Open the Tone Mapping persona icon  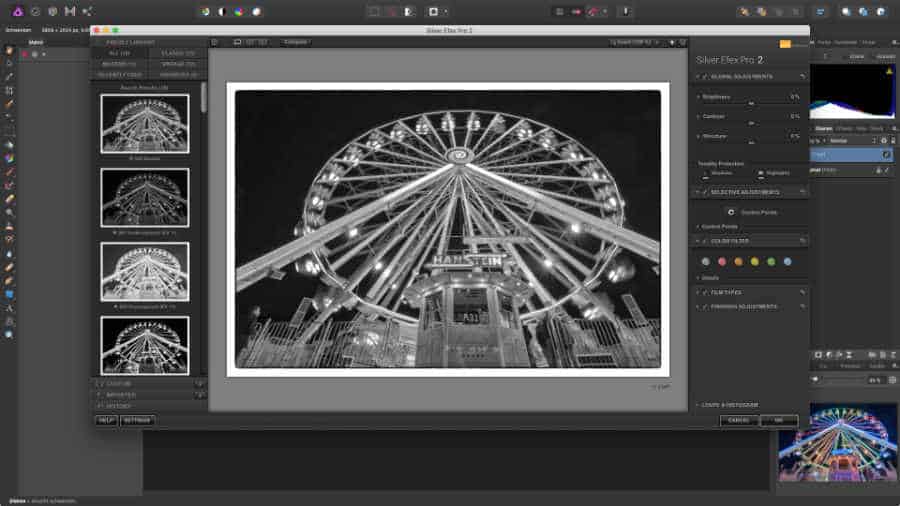[x=70, y=11]
